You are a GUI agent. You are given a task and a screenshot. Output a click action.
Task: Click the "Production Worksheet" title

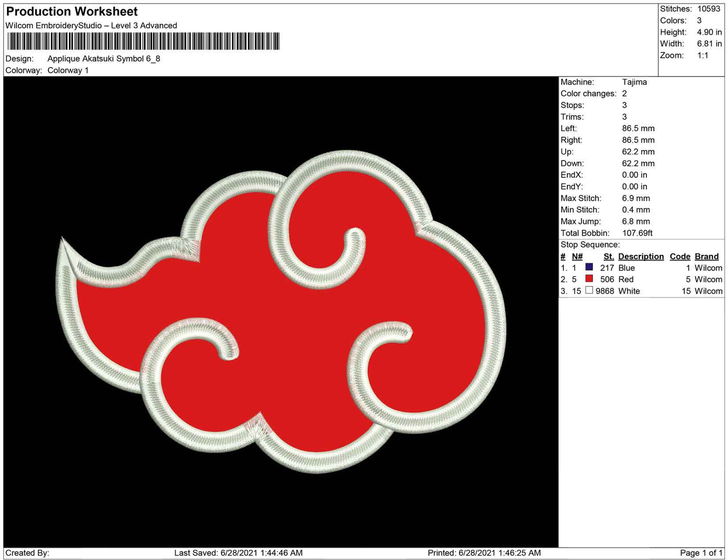pyautogui.click(x=72, y=12)
